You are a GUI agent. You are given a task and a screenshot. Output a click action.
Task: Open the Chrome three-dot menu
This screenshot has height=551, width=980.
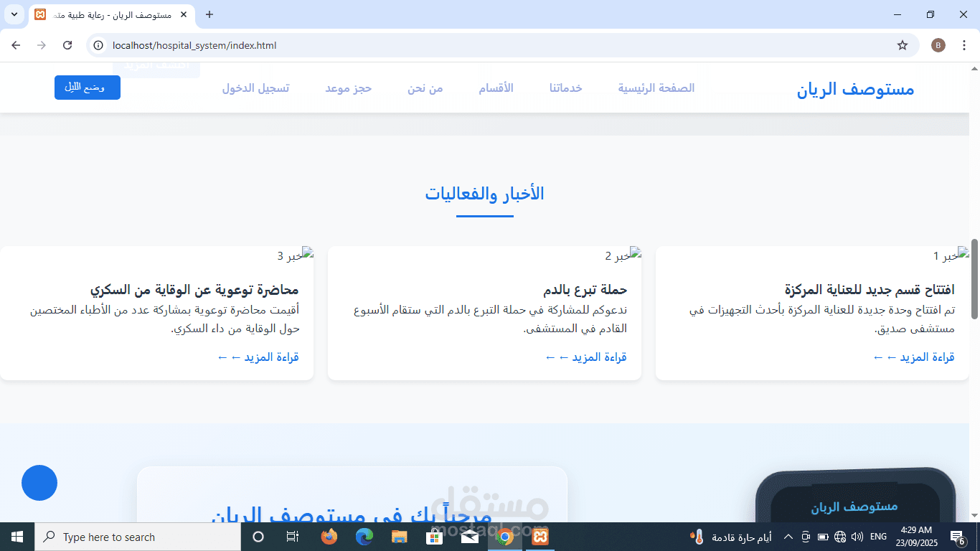pyautogui.click(x=964, y=45)
